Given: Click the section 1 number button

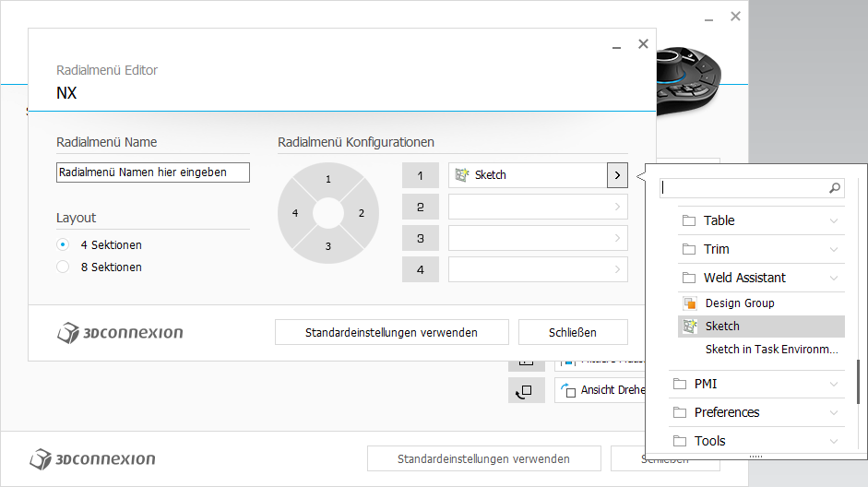Looking at the screenshot, I should (420, 175).
